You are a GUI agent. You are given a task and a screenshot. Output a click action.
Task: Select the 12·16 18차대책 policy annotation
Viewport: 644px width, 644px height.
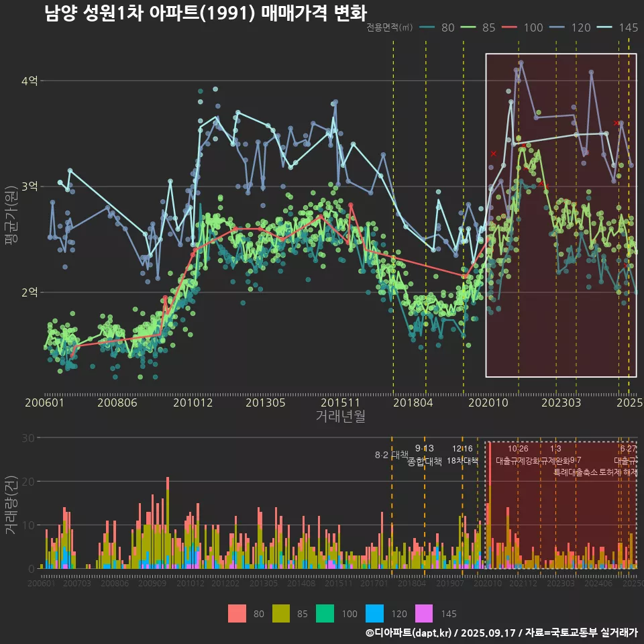tap(462, 455)
